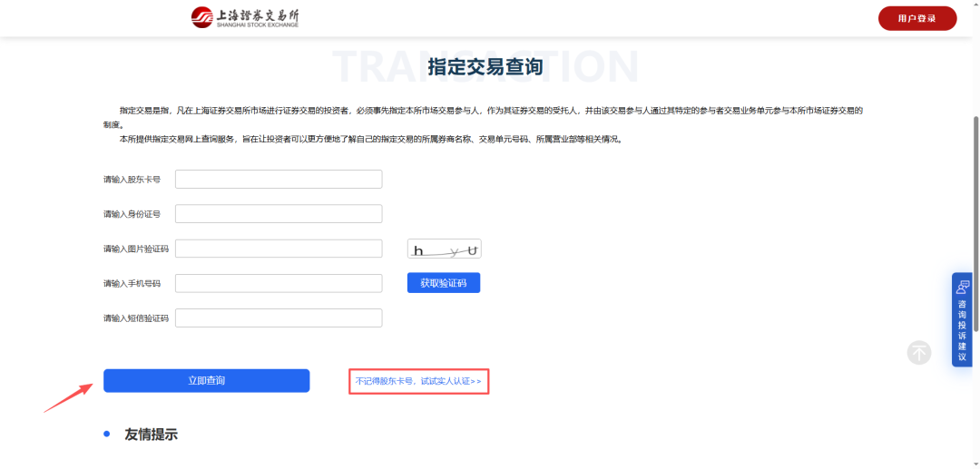This screenshot has width=980, height=469.
Task: Open the 用户登录 login button
Action: [916, 18]
